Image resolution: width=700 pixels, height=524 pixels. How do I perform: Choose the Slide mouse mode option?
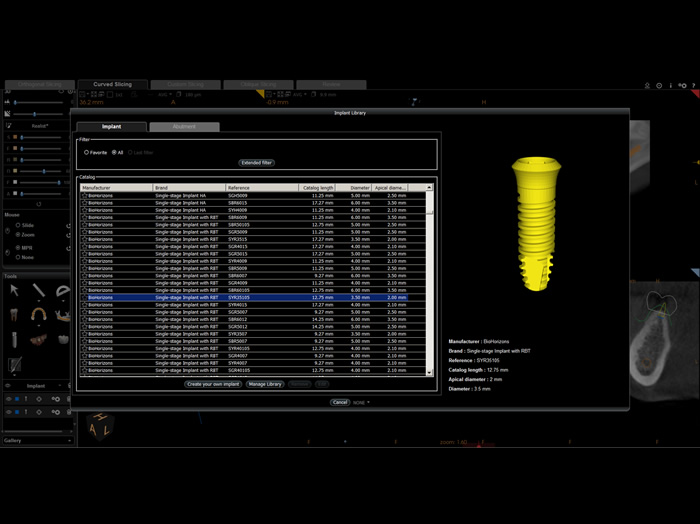point(18,225)
